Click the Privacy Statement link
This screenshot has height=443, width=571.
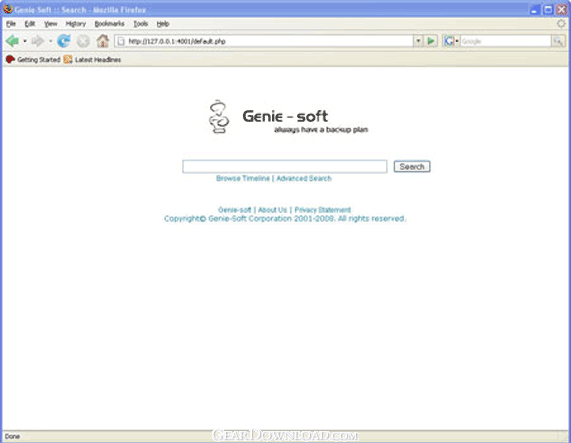click(322, 210)
